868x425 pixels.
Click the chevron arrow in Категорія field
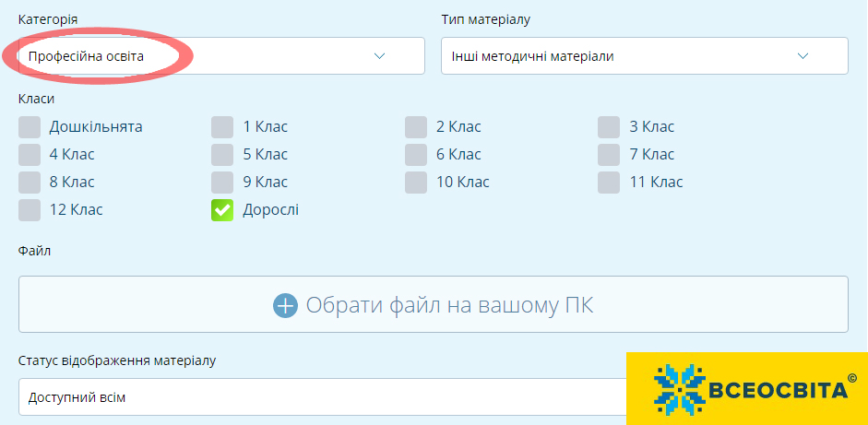(x=380, y=56)
